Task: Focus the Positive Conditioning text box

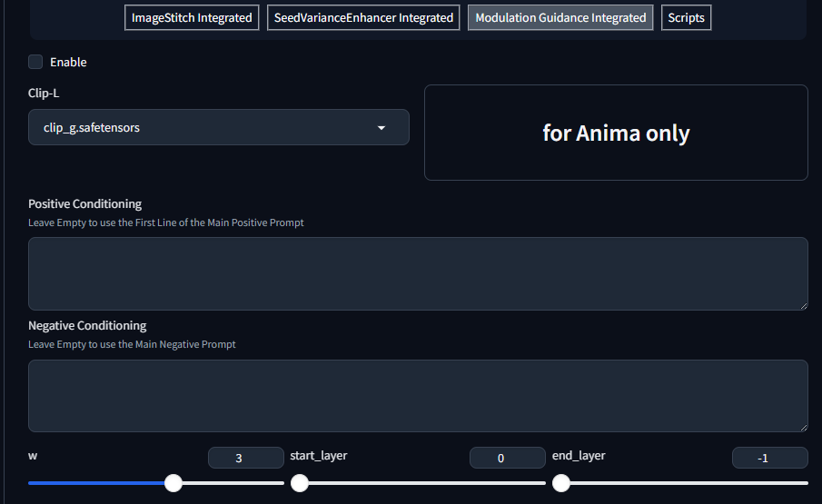Action: (418, 273)
